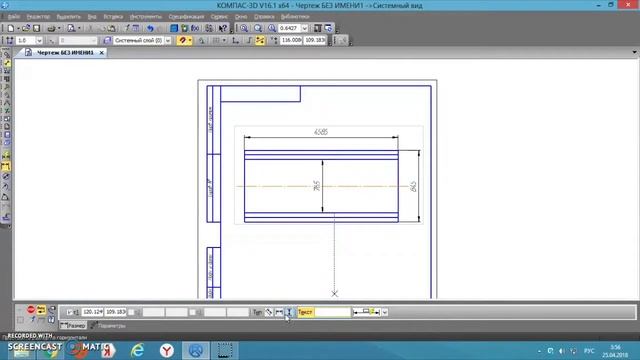The image size is (640, 360).
Task: Click the red Stop command icon
Action: [x=31, y=310]
